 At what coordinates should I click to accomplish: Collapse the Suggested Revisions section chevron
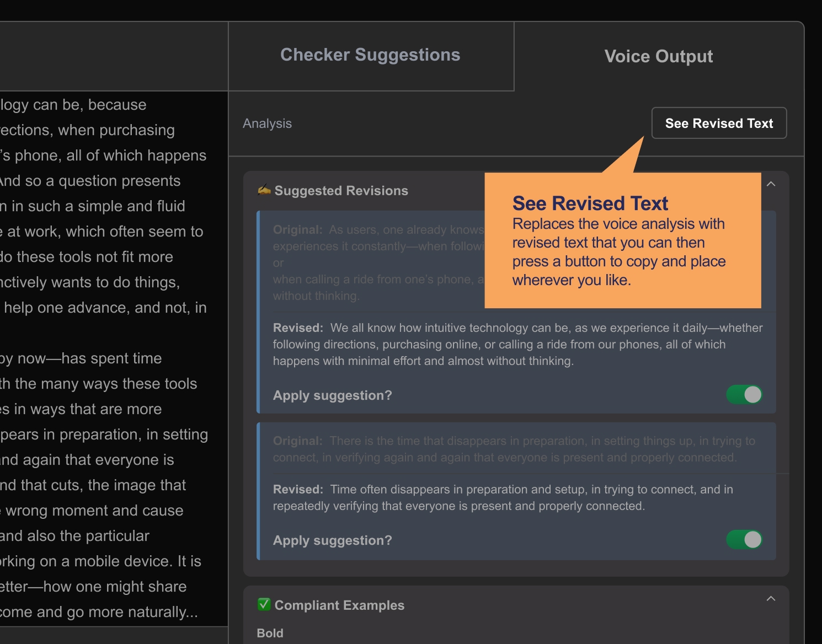point(771,184)
